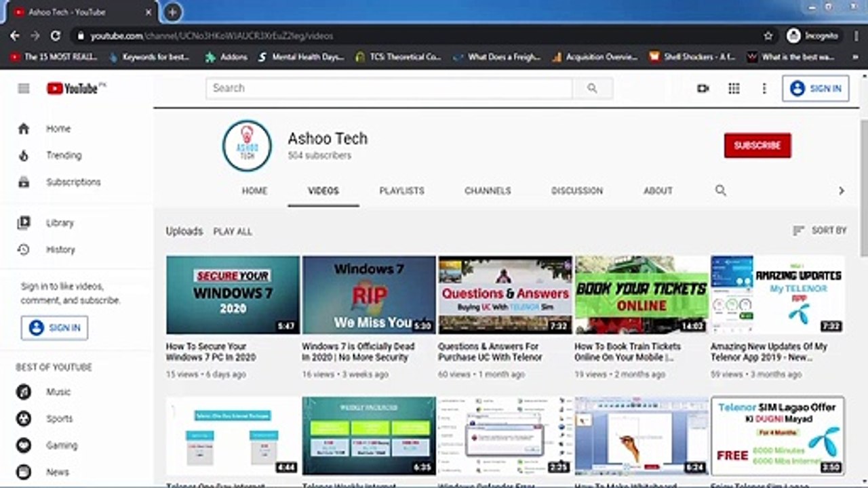Reload the page with refresh icon
868x488 pixels.
pos(56,36)
